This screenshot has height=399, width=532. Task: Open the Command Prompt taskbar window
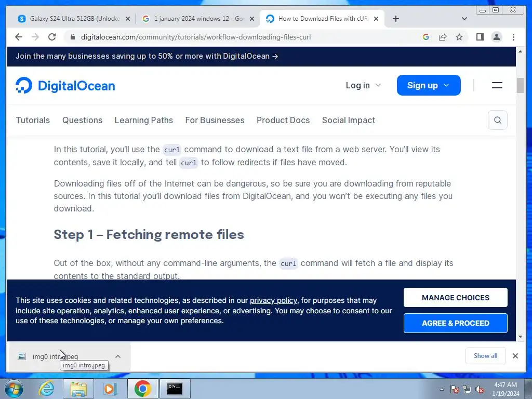(175, 389)
